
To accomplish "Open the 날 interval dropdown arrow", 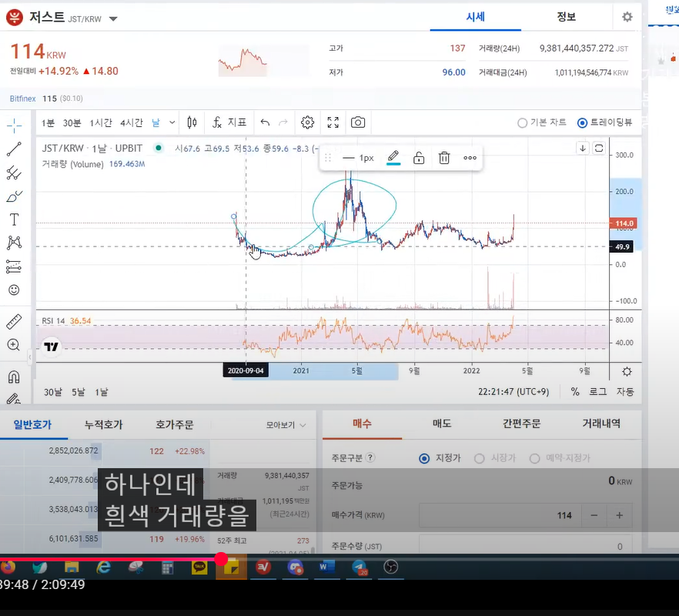I will pyautogui.click(x=172, y=122).
